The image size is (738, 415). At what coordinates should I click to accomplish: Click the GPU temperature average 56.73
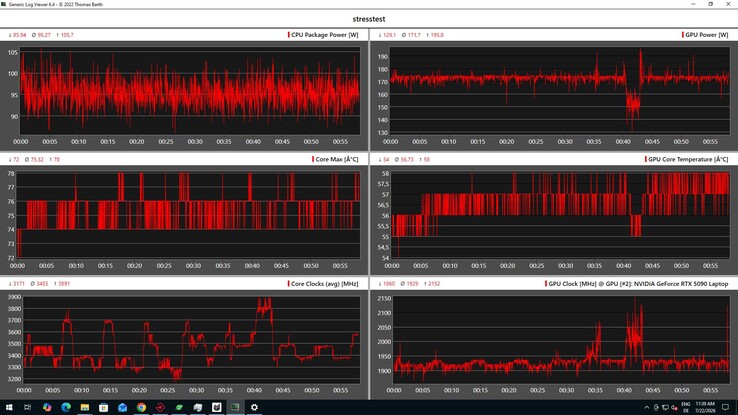[407, 160]
